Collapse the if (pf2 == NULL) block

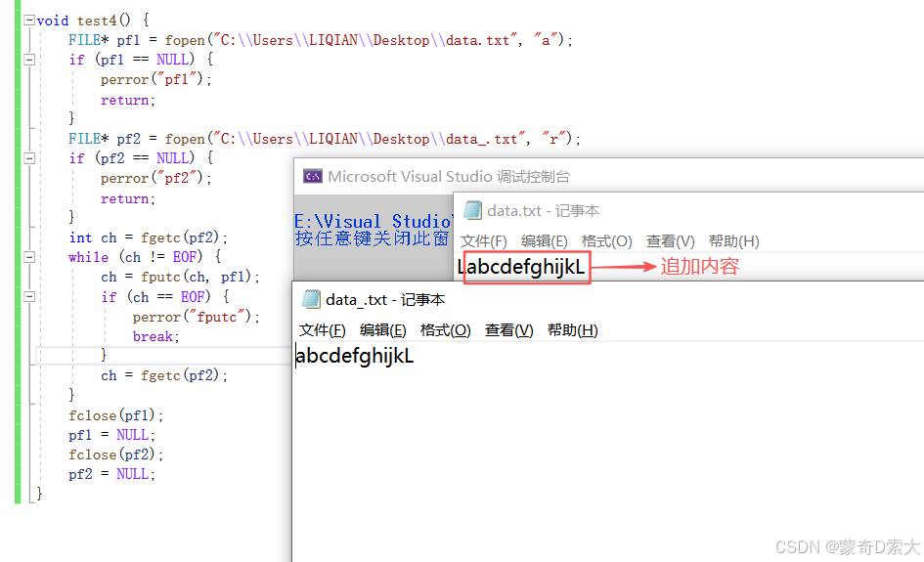click(29, 158)
